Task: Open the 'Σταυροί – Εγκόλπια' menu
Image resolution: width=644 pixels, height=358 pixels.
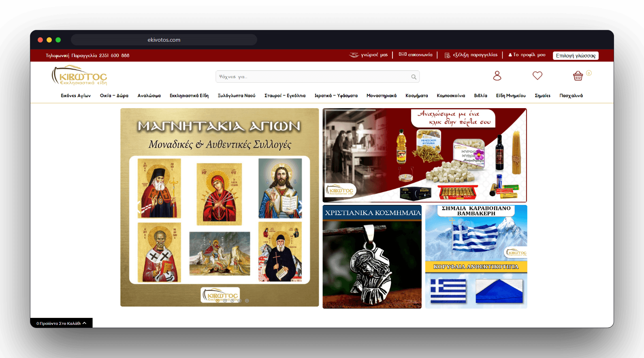Action: coord(285,96)
